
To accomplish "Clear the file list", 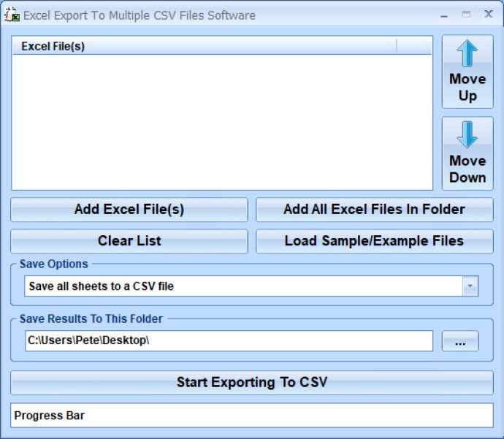I will (129, 241).
